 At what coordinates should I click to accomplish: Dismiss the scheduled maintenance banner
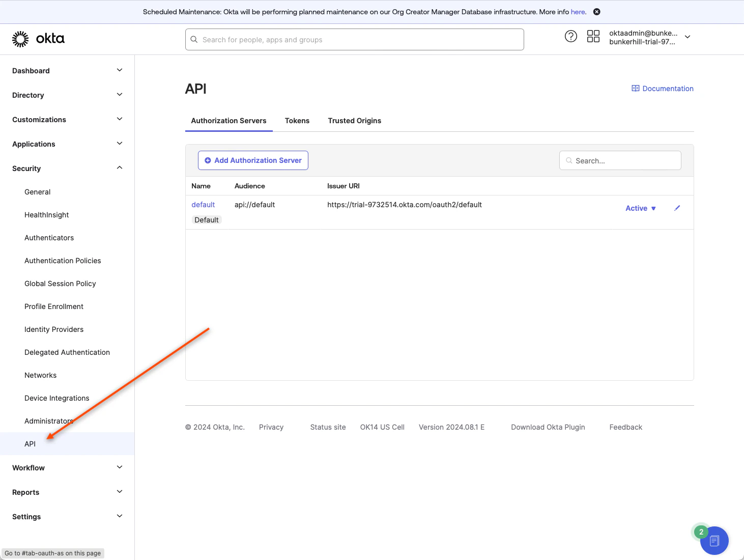click(597, 12)
